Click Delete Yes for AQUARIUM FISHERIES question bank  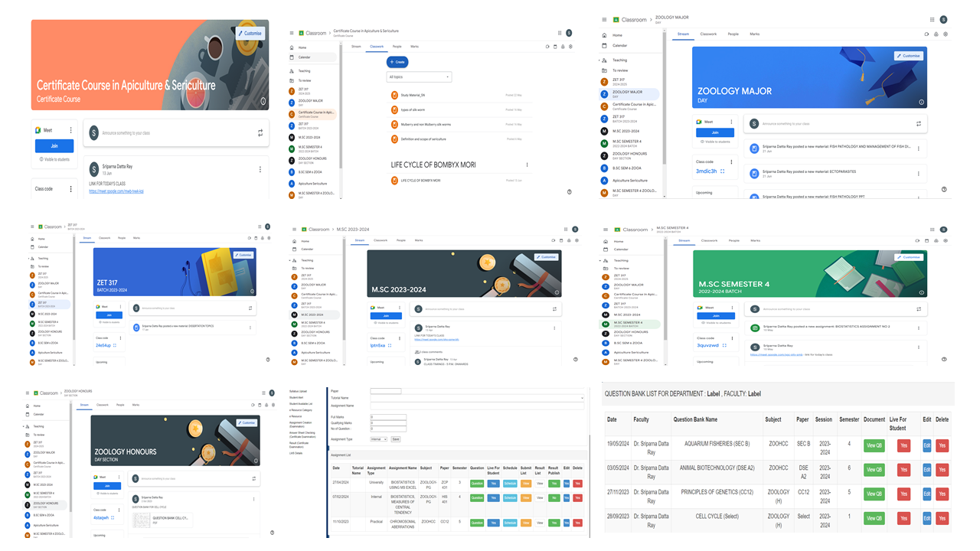click(942, 445)
